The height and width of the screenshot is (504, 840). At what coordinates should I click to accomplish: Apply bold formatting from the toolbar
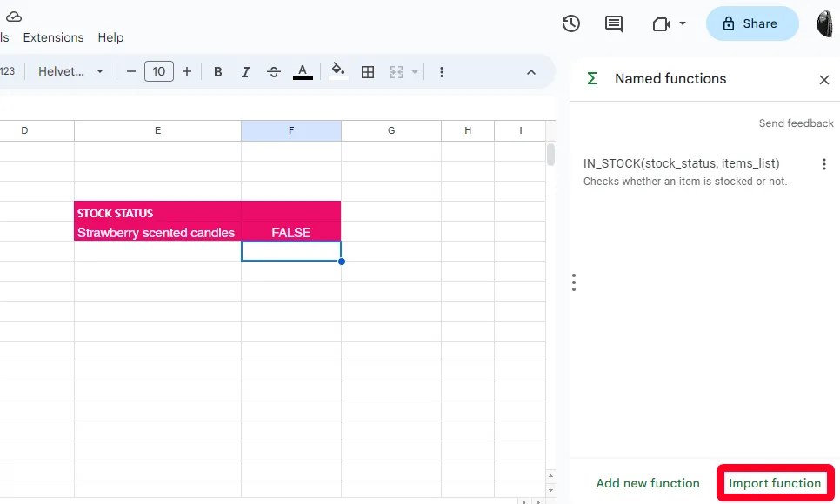pos(217,71)
